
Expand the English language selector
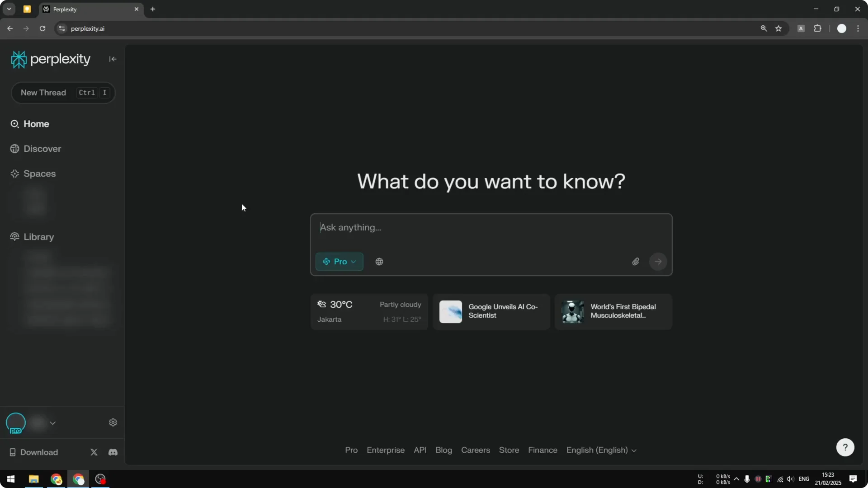pyautogui.click(x=601, y=450)
